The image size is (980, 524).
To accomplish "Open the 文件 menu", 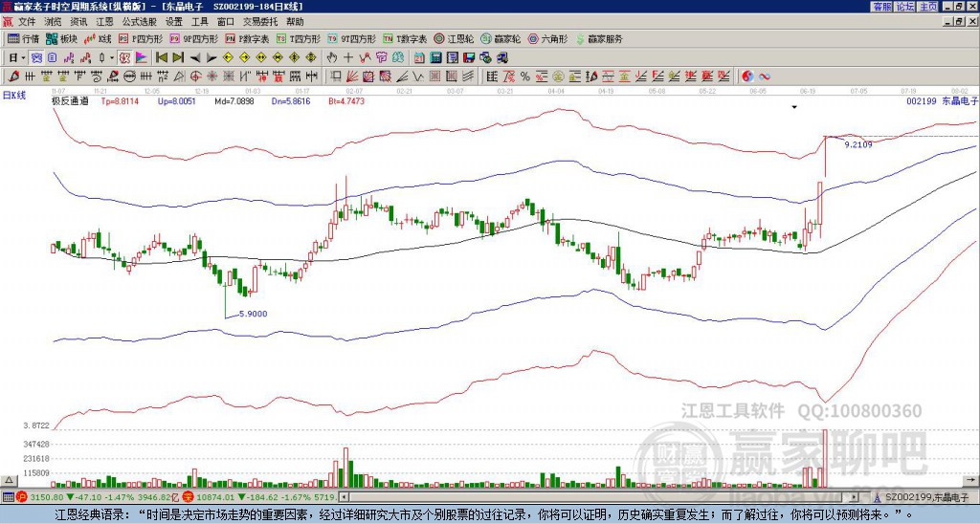I will point(27,22).
